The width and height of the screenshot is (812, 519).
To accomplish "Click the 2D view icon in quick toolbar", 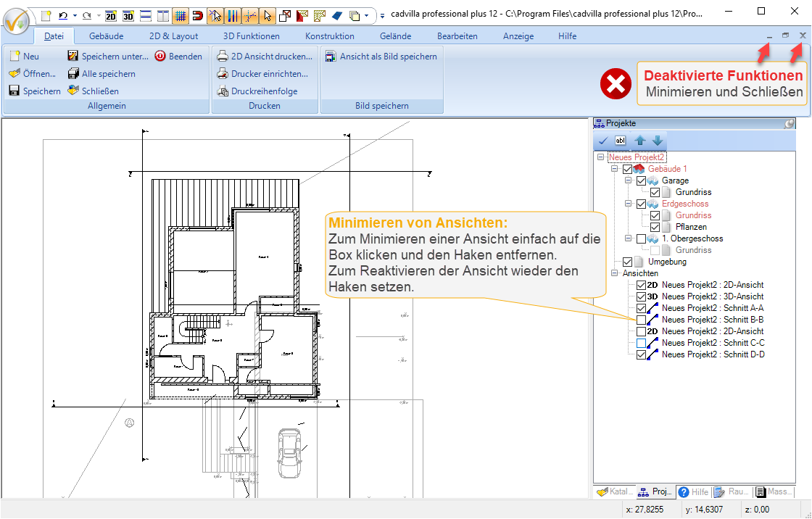I will [x=111, y=14].
